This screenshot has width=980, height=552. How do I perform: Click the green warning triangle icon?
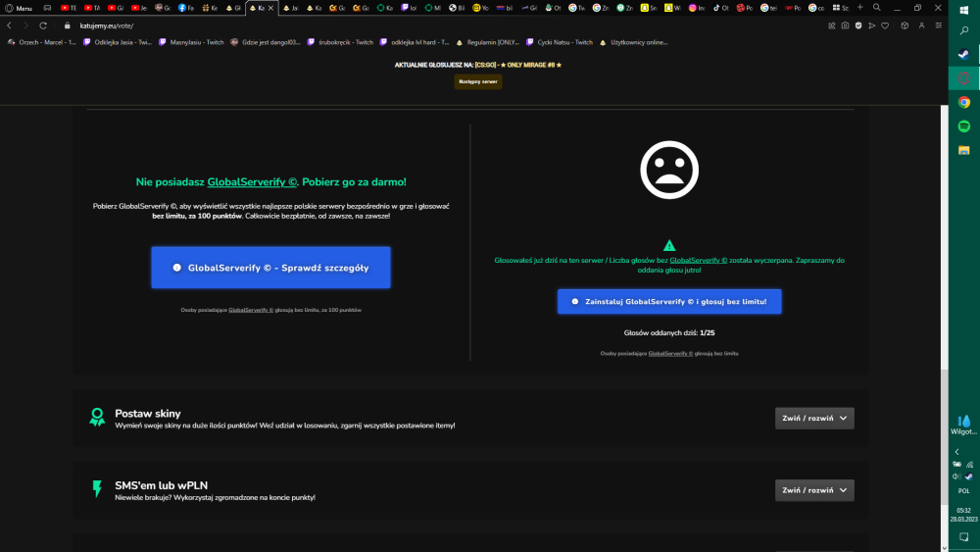669,245
